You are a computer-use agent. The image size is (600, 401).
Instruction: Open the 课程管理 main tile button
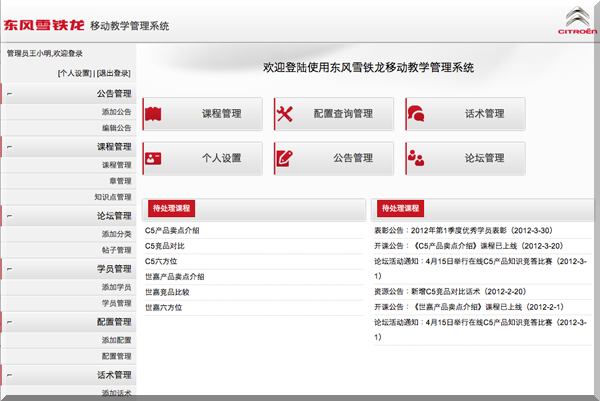pyautogui.click(x=202, y=114)
